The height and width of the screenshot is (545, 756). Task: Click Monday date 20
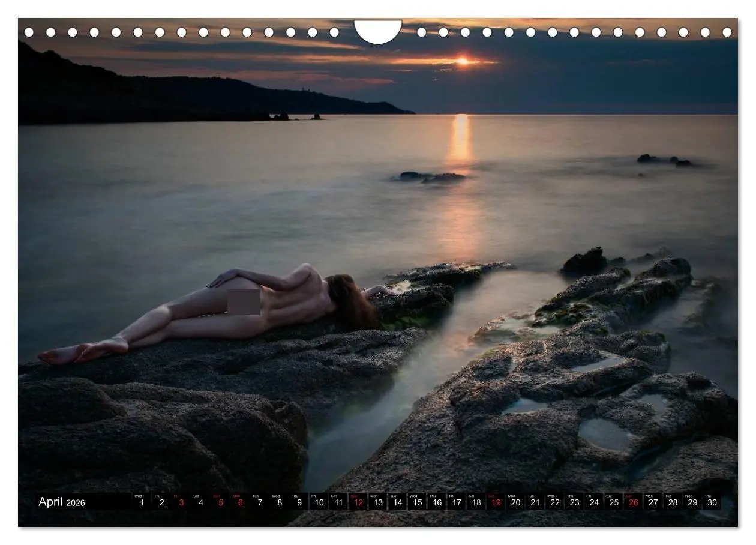pos(515,502)
